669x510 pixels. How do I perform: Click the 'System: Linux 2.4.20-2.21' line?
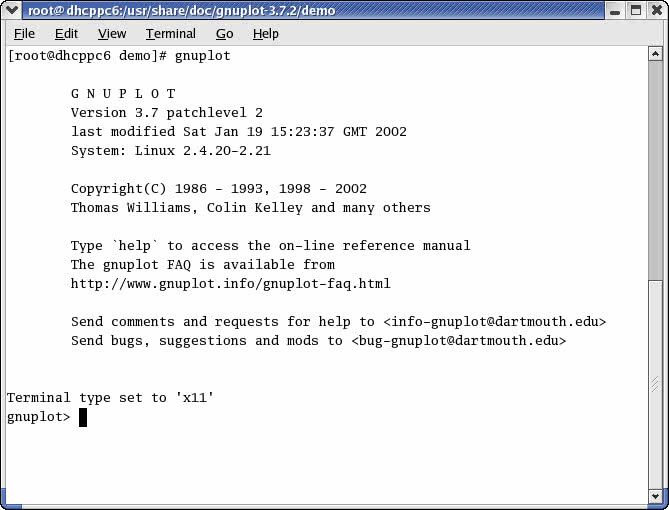pyautogui.click(x=171, y=151)
